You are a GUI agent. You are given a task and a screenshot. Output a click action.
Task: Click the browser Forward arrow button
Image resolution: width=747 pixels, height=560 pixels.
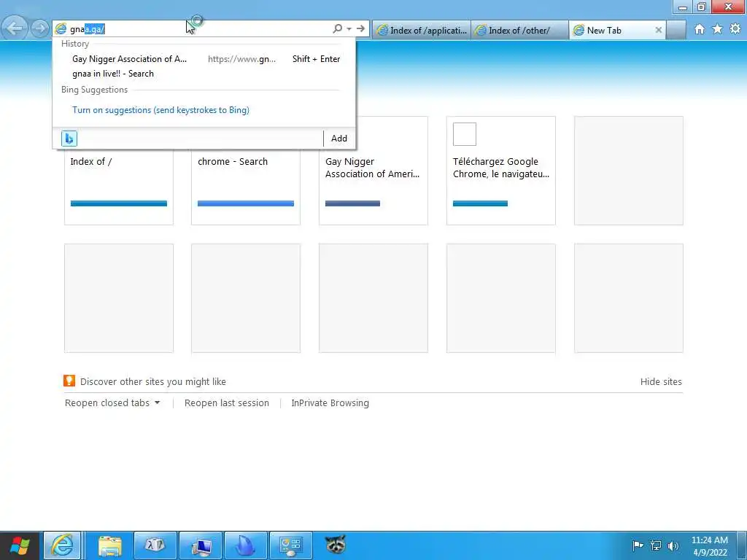pyautogui.click(x=40, y=29)
